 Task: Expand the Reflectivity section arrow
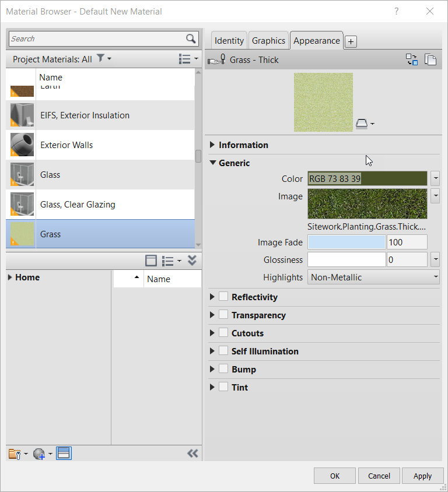212,297
